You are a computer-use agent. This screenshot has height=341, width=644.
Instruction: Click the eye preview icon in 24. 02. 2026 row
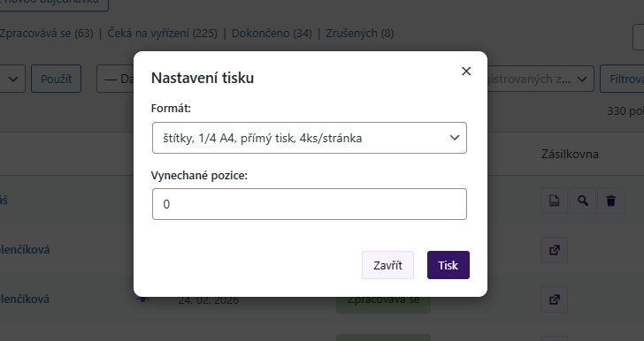tap(143, 299)
